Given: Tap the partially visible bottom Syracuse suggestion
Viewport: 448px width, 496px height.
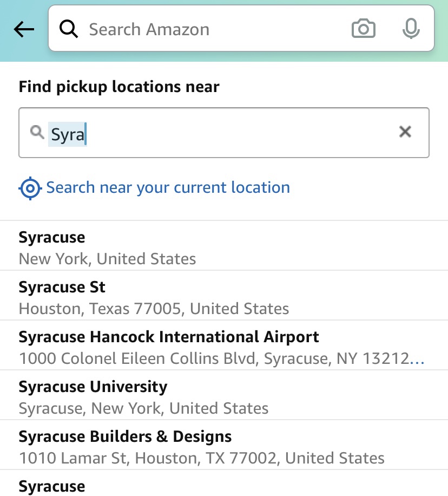Looking at the screenshot, I should 52,486.
